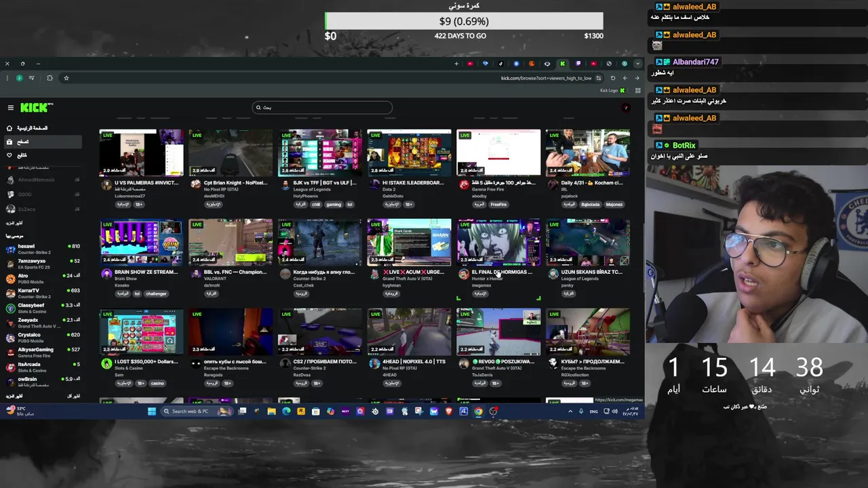This screenshot has width=868, height=488.
Task: Open offline 2xZeco followed channel
Action: pyautogui.click(x=42, y=209)
